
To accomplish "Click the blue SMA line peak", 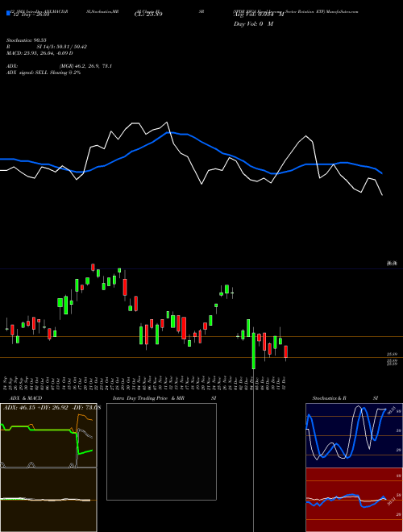I will tap(169, 133).
